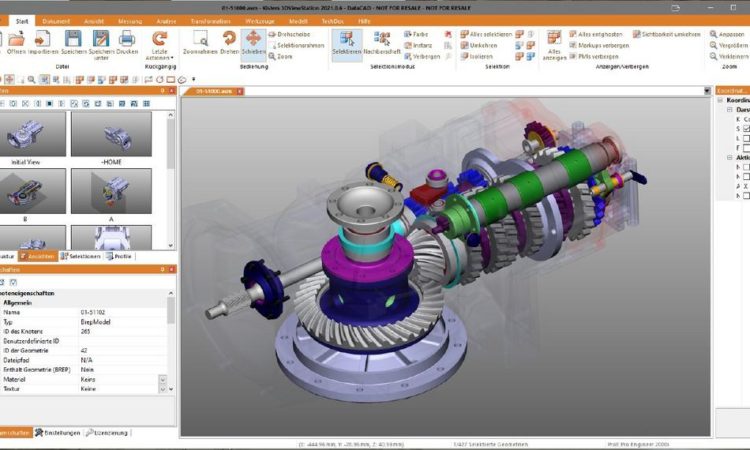Choose the Drehscheibe turntable option
Viewport: 750px width, 450px height.
(x=289, y=34)
